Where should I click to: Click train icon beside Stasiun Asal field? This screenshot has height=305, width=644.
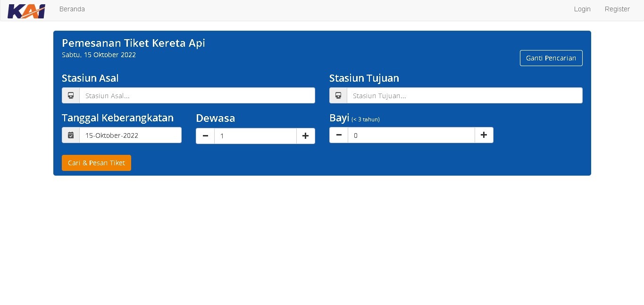(x=71, y=95)
